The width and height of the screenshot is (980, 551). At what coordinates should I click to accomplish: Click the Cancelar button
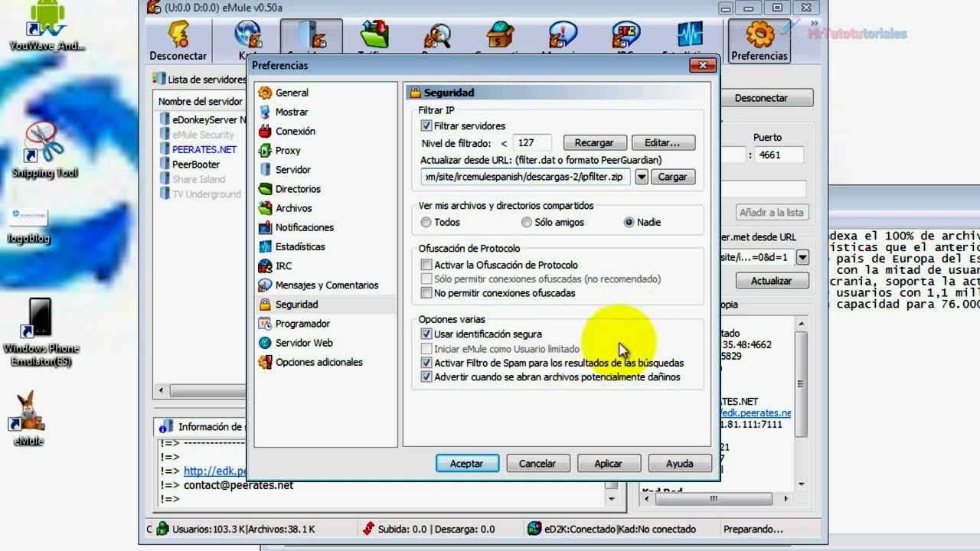click(x=537, y=464)
